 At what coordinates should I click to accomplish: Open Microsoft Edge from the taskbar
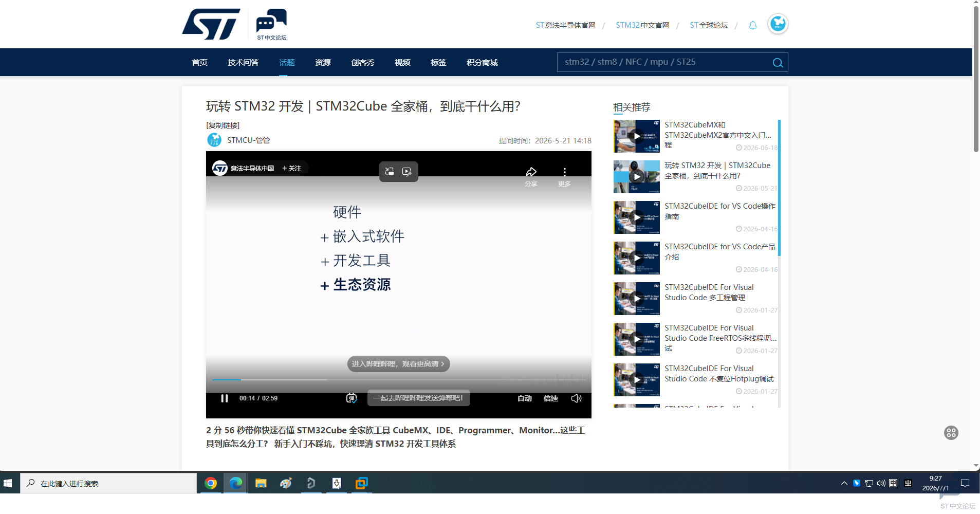coord(235,483)
